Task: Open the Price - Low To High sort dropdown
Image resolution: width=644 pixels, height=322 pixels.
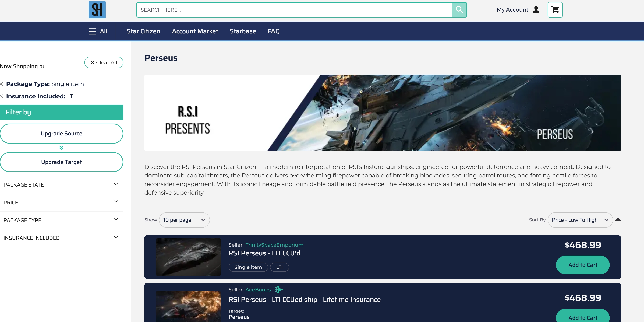Action: (x=580, y=220)
